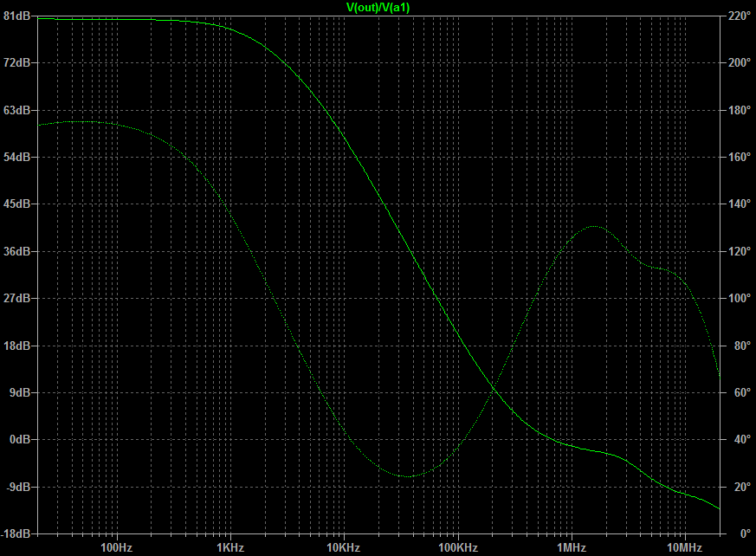
Task: Click the 10KHz frequency axis label
Action: coord(343,548)
